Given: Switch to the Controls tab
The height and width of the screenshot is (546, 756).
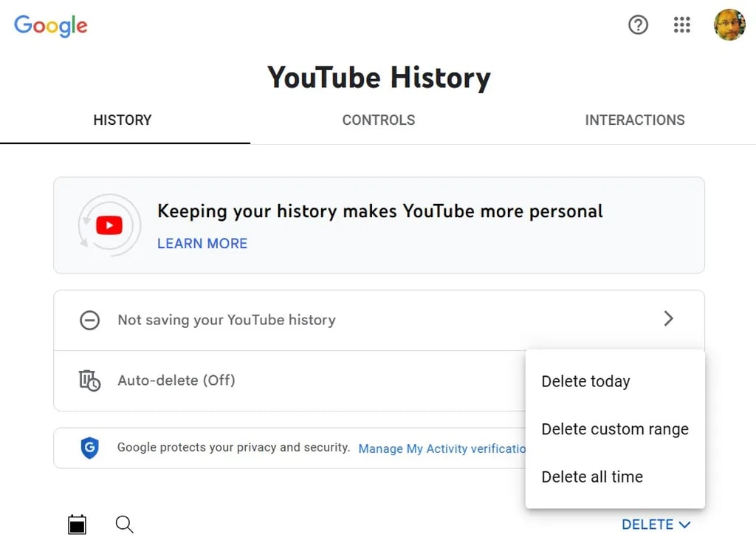Looking at the screenshot, I should [379, 120].
